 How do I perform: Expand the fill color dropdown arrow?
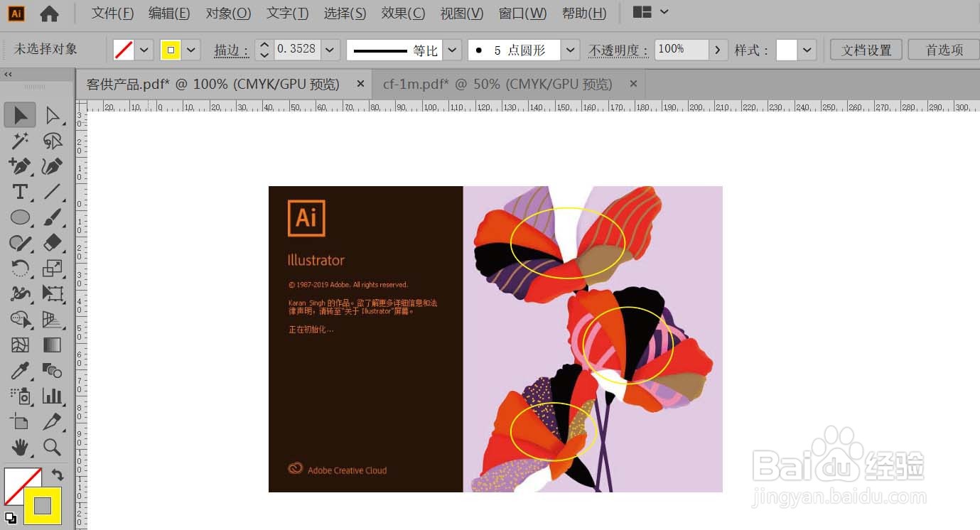coord(144,50)
